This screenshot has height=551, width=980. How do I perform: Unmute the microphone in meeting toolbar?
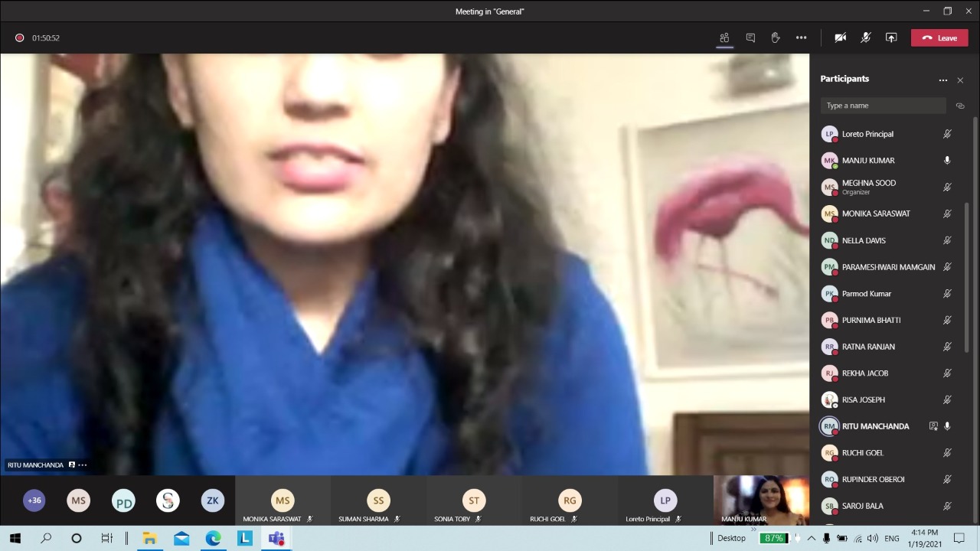(866, 37)
